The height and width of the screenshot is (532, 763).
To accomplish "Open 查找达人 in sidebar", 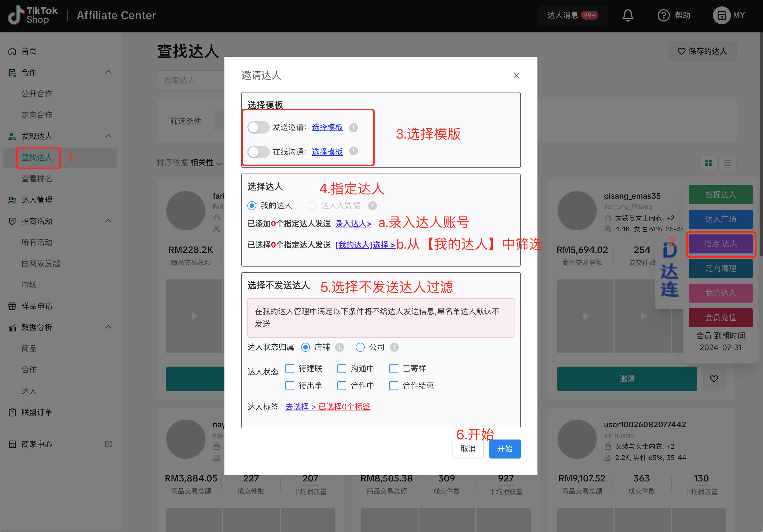I will click(37, 158).
